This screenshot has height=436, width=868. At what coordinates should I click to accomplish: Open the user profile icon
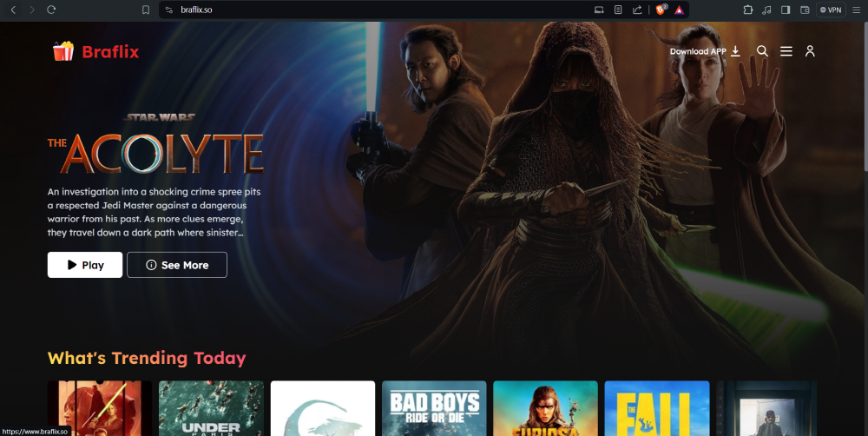pos(810,51)
